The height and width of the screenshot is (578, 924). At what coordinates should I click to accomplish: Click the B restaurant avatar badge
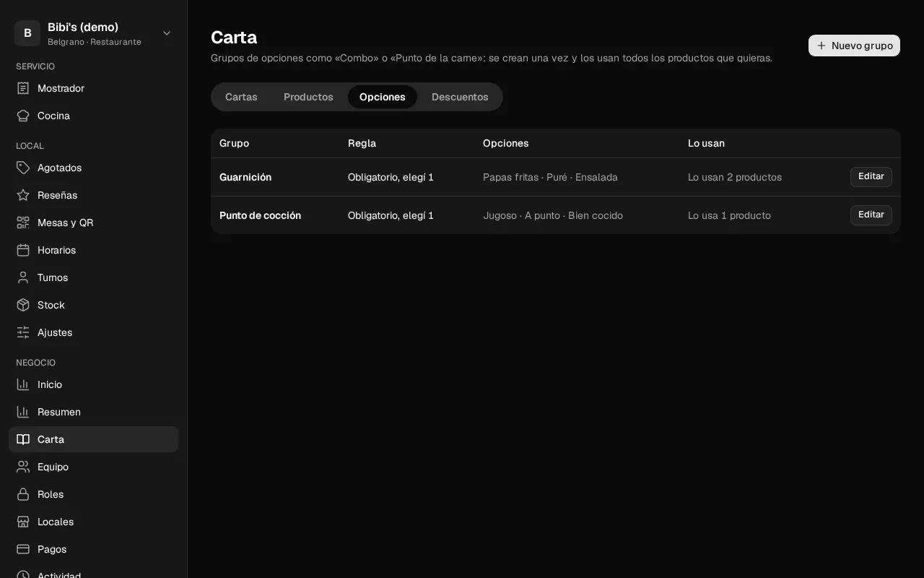pyautogui.click(x=27, y=33)
